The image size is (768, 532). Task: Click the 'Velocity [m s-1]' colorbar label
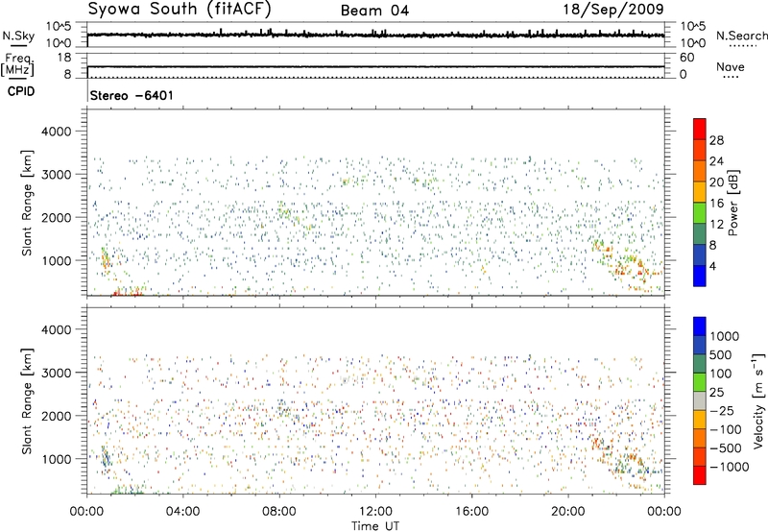[758, 400]
